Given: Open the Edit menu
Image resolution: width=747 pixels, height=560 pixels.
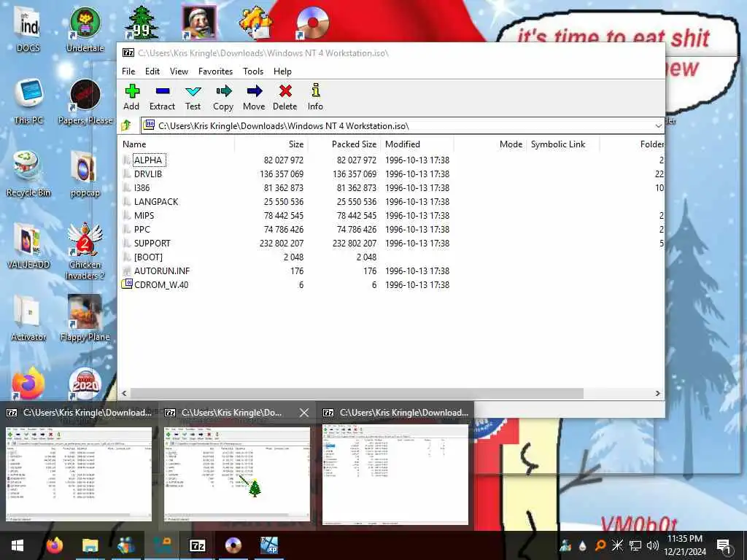Looking at the screenshot, I should (152, 71).
